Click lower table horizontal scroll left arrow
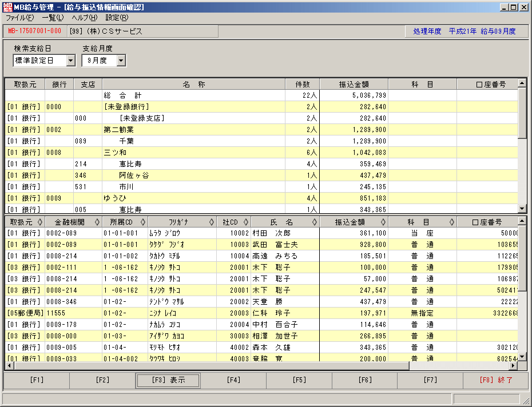532x407 pixels. (10, 366)
